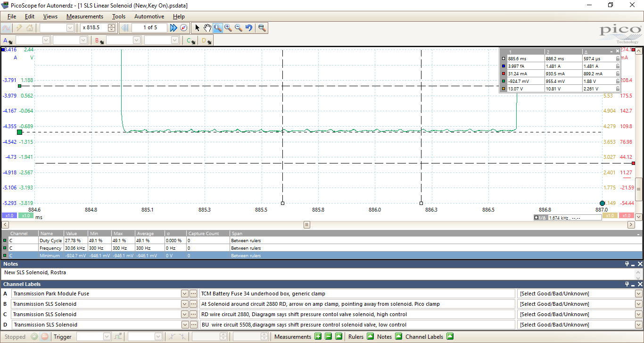
Task: Click the zoom factor stepper arrows
Action: tap(111, 28)
